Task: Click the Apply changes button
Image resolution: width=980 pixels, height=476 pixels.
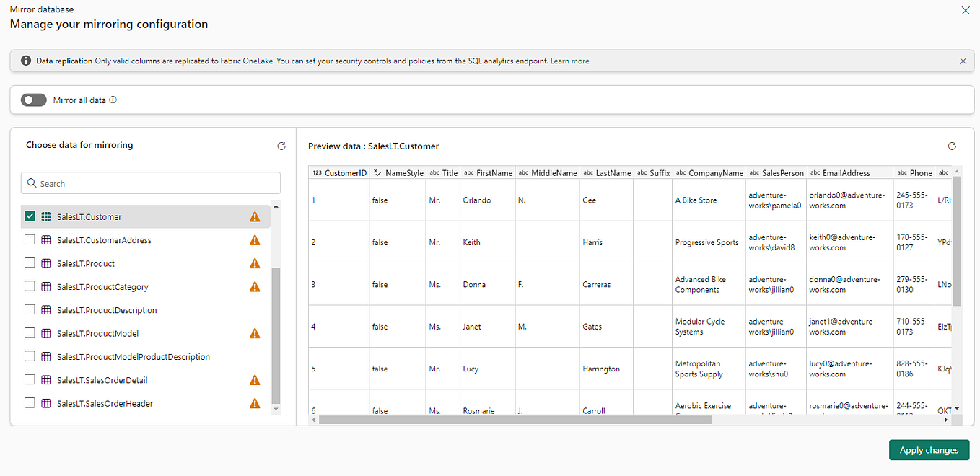Action: [x=929, y=449]
